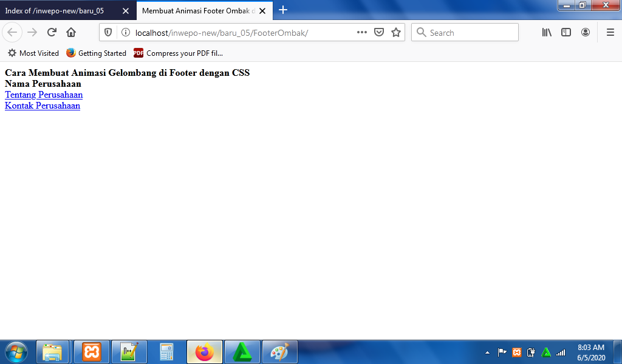Open the Firefox home page
Viewport: 622px width, 364px height.
coord(71,32)
